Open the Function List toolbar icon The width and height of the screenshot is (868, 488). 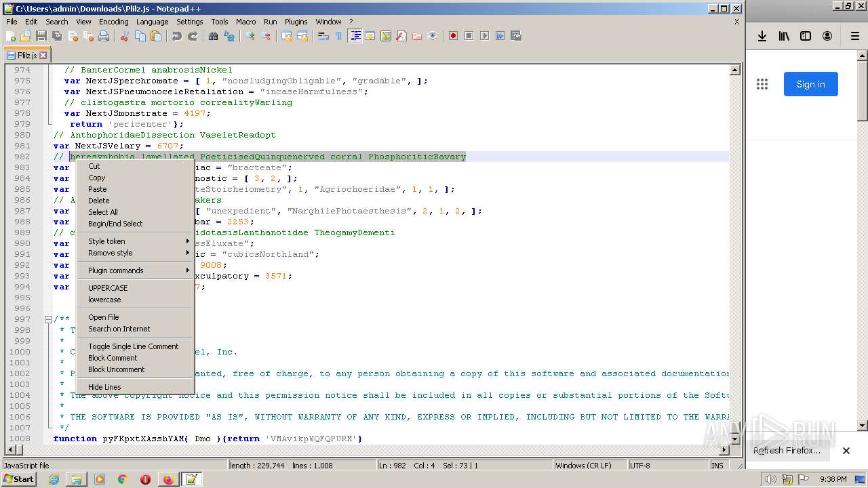(x=401, y=36)
